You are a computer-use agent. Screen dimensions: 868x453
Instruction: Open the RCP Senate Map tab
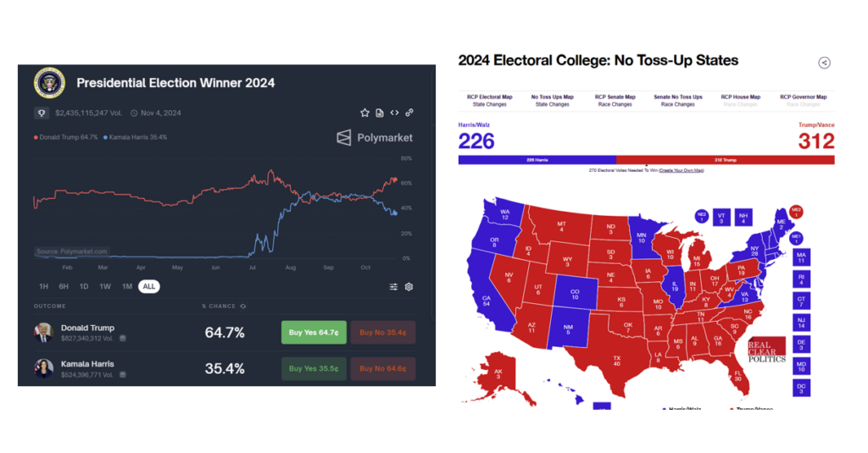pyautogui.click(x=613, y=97)
